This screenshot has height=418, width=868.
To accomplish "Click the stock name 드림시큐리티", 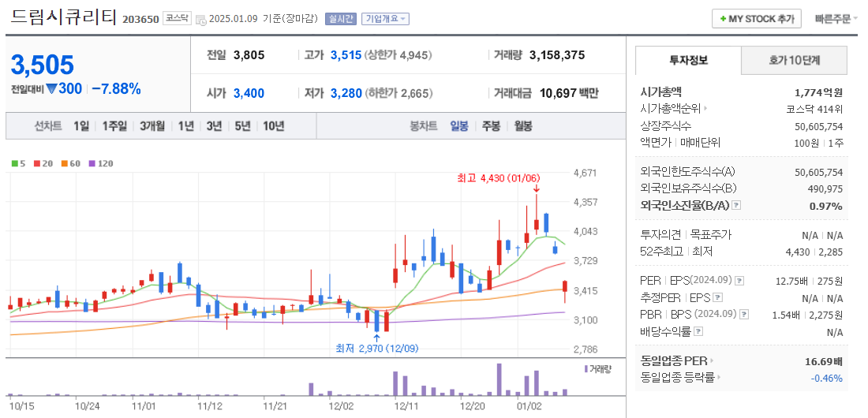I will point(64,17).
